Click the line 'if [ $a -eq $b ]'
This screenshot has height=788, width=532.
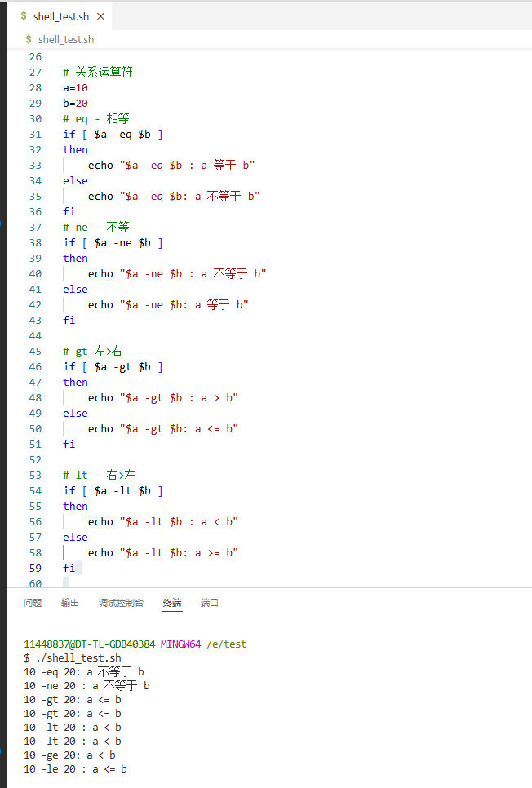click(113, 134)
